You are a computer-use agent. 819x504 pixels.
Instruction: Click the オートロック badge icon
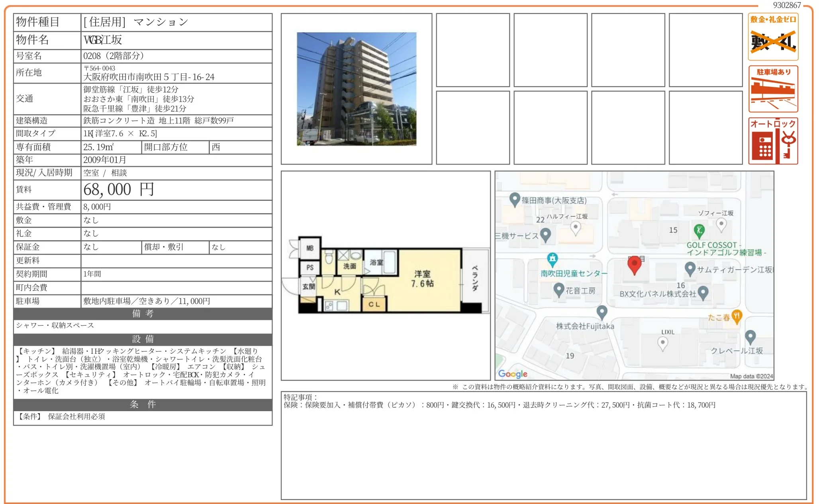773,141
